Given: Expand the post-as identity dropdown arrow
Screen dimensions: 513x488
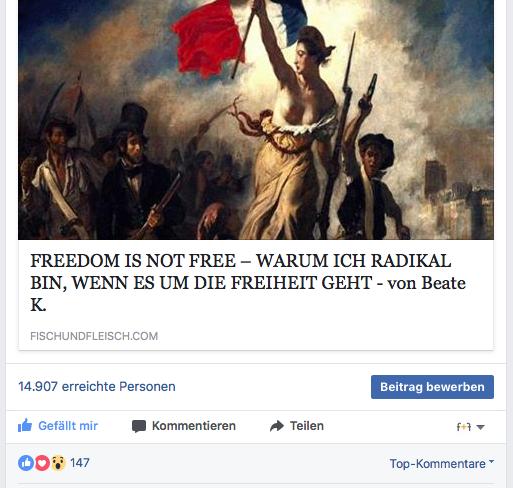Looking at the screenshot, I should click(x=480, y=427).
